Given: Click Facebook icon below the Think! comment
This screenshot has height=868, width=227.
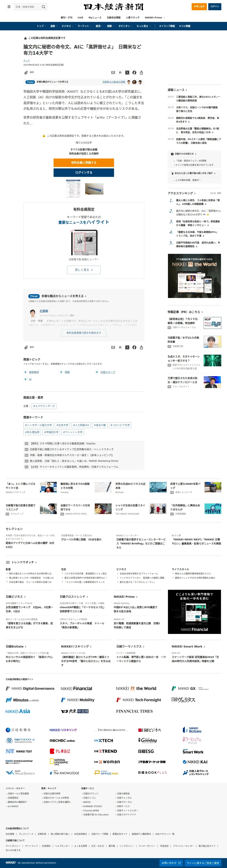Looking at the screenshot, I should (134, 347).
